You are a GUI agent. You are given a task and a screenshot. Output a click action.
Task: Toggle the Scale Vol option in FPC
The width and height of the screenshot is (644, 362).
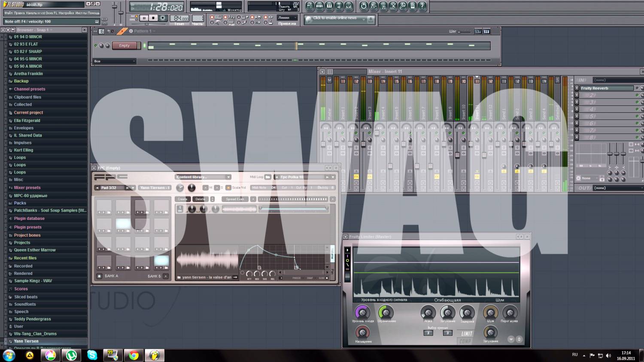coord(228,188)
